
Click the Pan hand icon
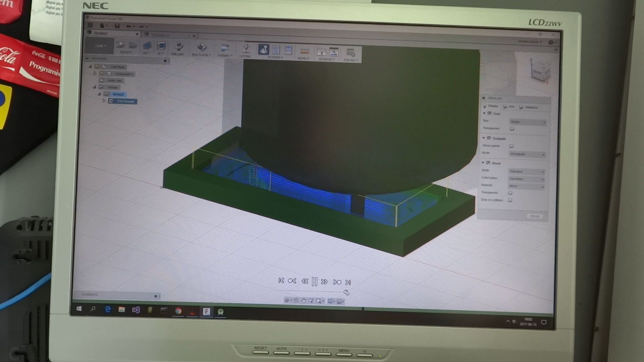pos(304,301)
